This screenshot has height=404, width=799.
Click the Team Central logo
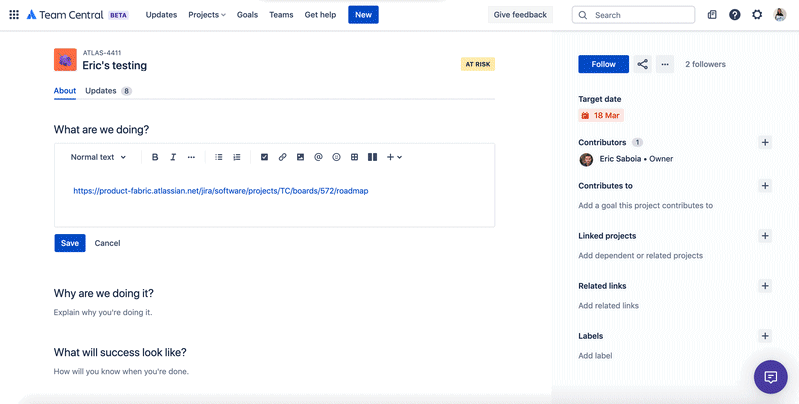(x=65, y=15)
